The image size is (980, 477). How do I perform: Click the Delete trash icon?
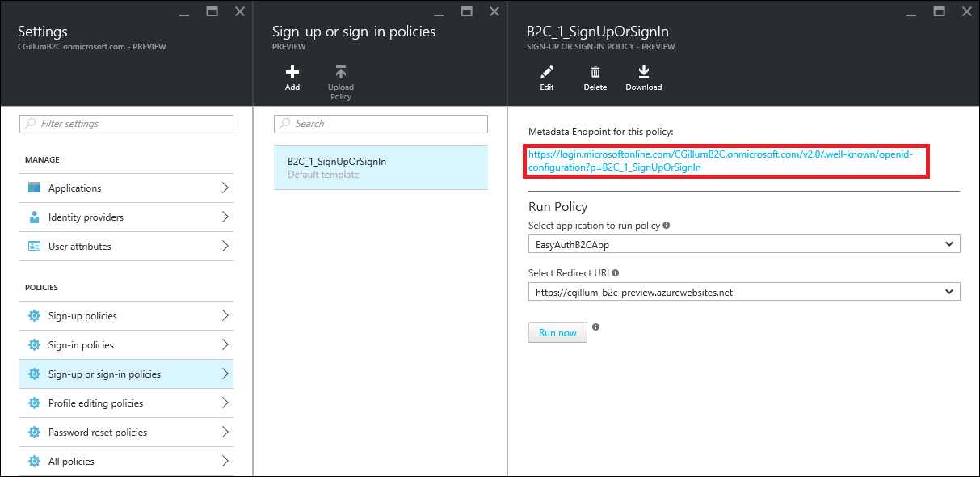click(x=595, y=73)
